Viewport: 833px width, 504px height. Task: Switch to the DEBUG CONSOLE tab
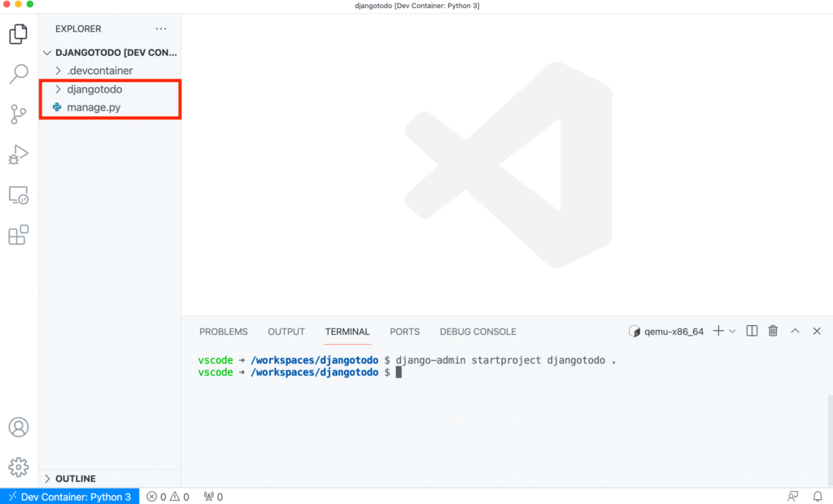478,332
